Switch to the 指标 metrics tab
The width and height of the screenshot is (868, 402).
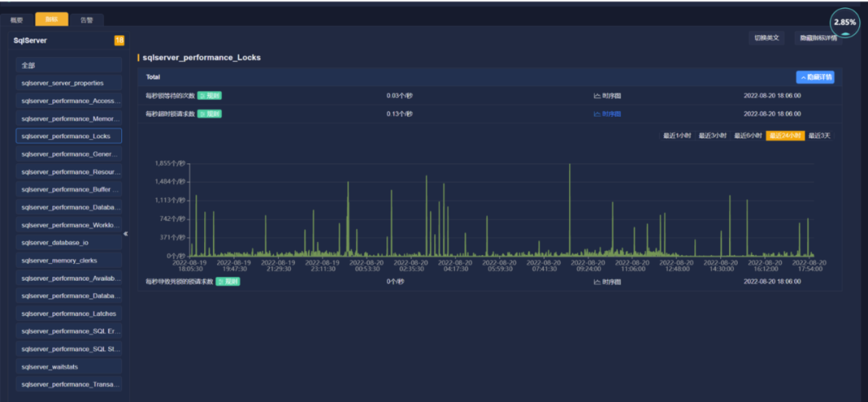(x=51, y=19)
